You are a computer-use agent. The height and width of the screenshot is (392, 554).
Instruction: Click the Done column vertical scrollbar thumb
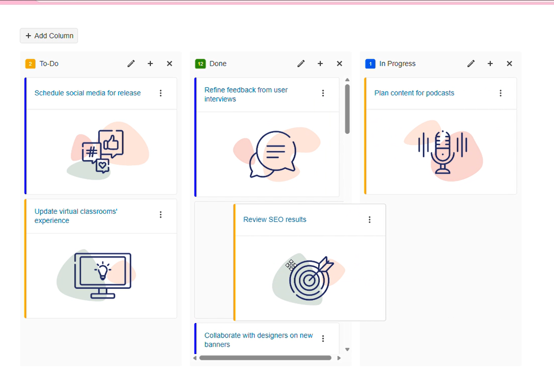[348, 109]
